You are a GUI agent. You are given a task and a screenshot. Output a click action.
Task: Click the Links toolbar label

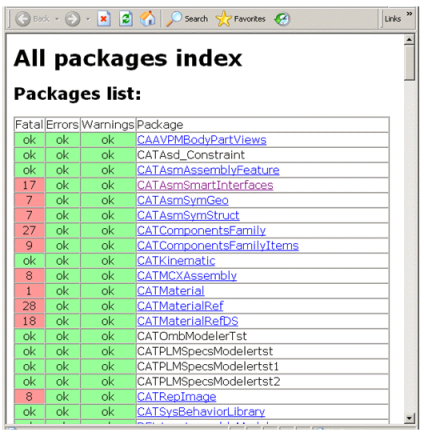pyautogui.click(x=393, y=19)
